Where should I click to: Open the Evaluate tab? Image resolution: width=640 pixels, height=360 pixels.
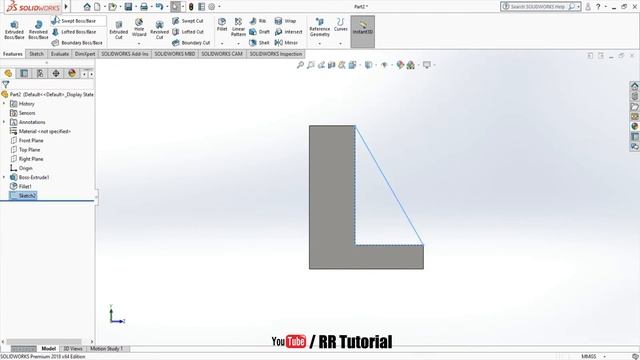click(x=60, y=54)
